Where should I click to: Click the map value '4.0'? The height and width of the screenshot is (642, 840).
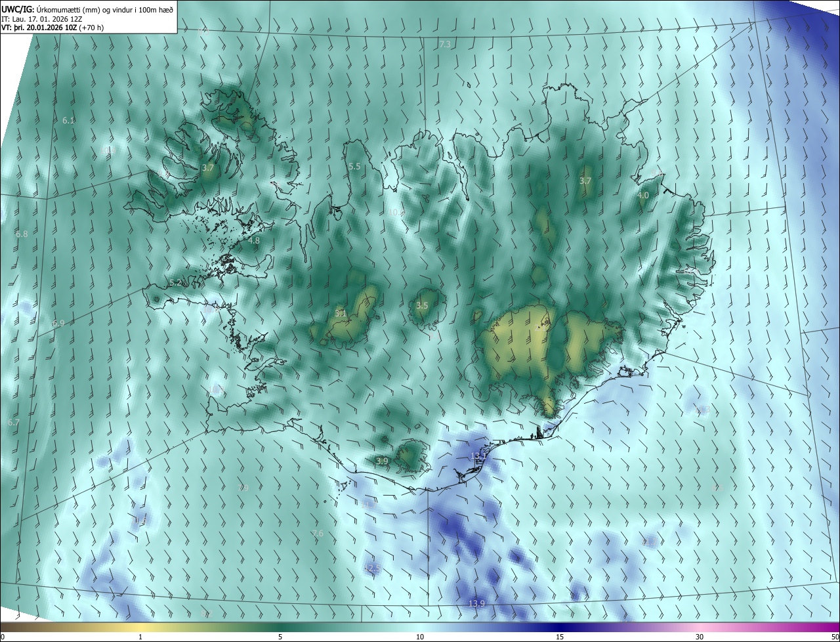tap(643, 196)
